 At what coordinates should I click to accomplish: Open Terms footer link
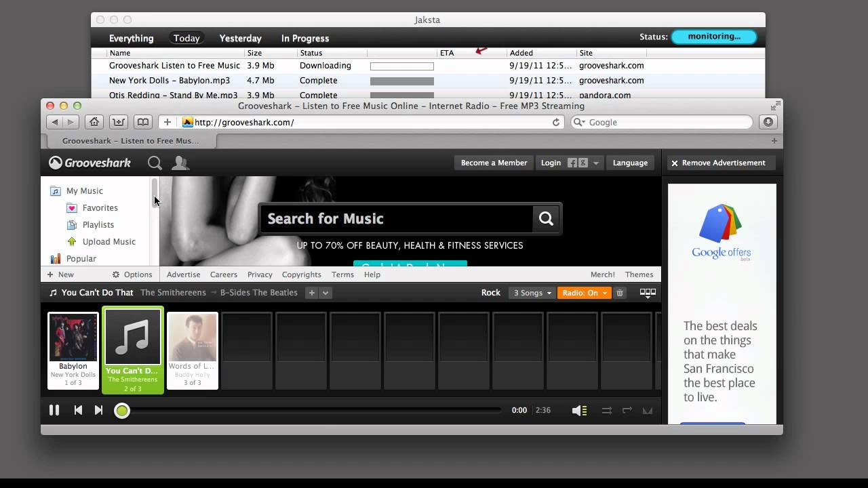(342, 274)
